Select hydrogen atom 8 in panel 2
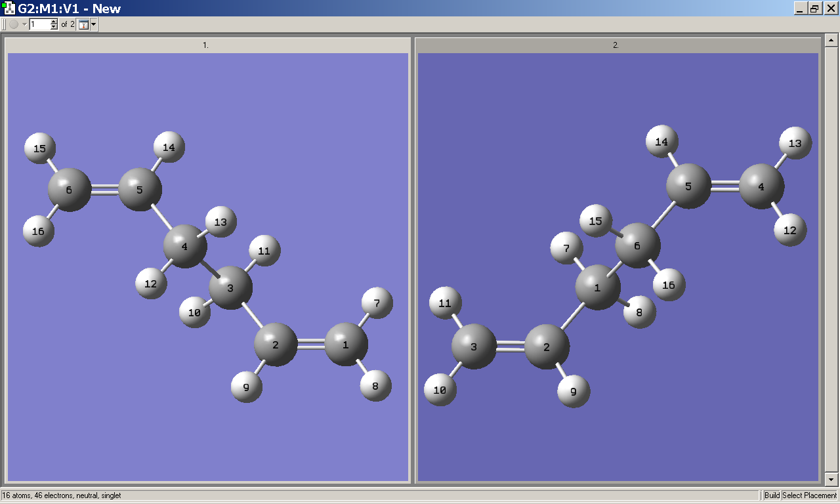Viewport: 840px width, 504px height. click(x=639, y=312)
